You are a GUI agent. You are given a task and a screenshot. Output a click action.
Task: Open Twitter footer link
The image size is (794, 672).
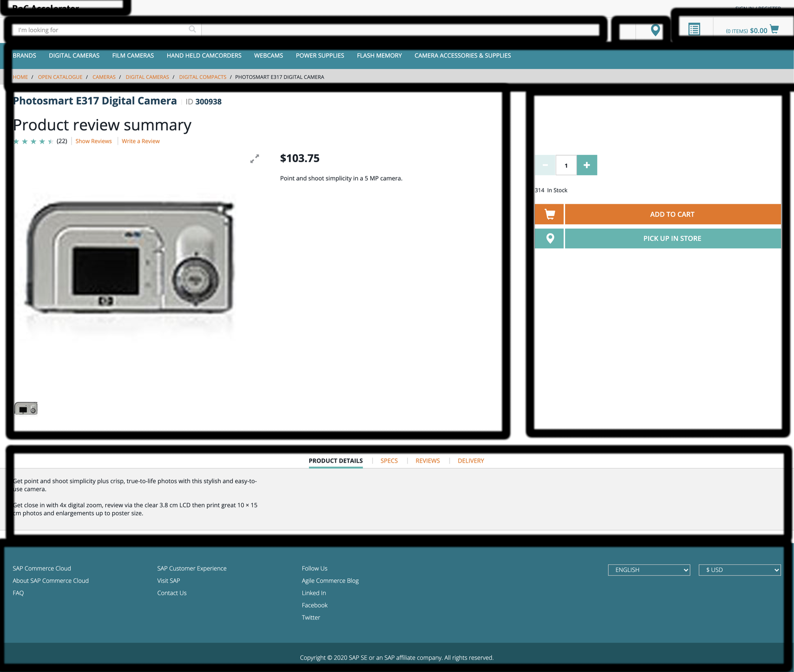tap(311, 617)
